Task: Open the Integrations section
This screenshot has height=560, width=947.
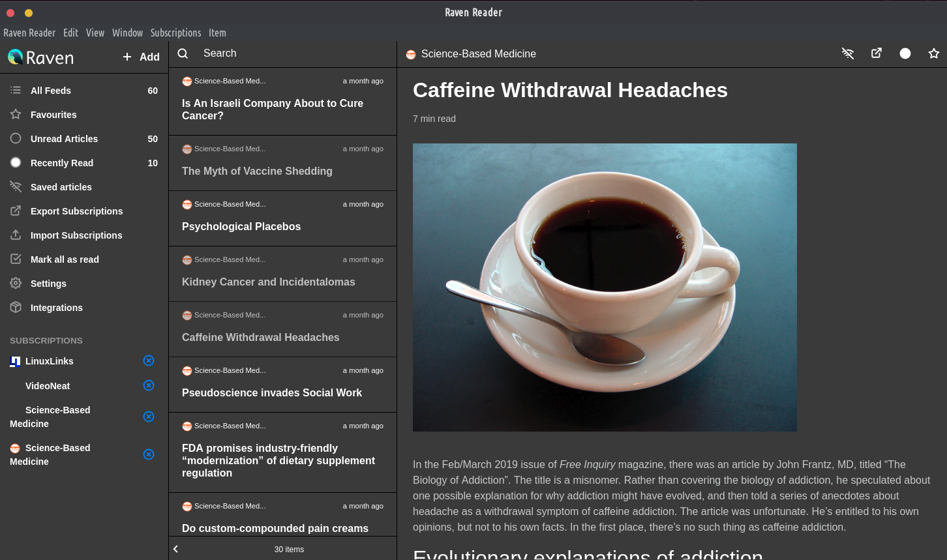Action: coord(56,308)
